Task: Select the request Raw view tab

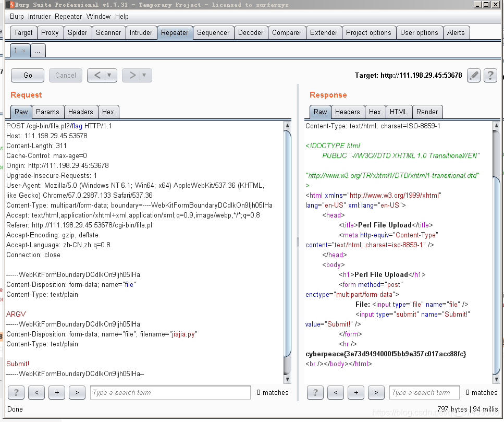Action: 21,112
